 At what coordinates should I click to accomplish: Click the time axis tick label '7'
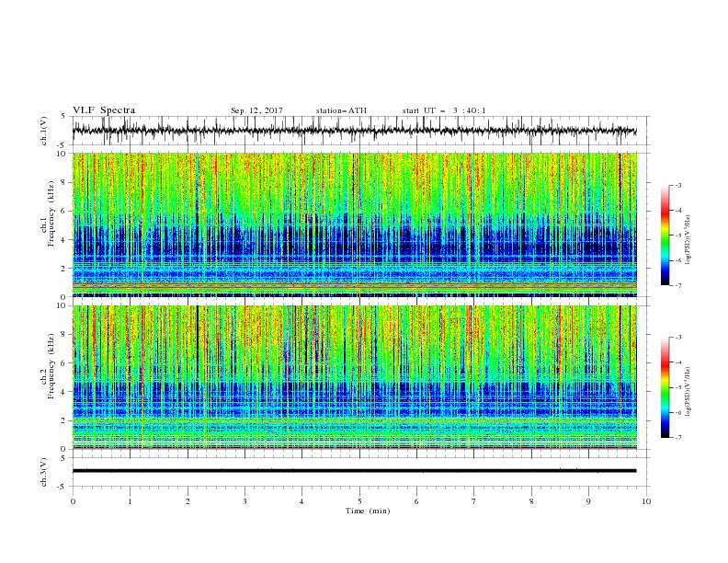click(474, 501)
